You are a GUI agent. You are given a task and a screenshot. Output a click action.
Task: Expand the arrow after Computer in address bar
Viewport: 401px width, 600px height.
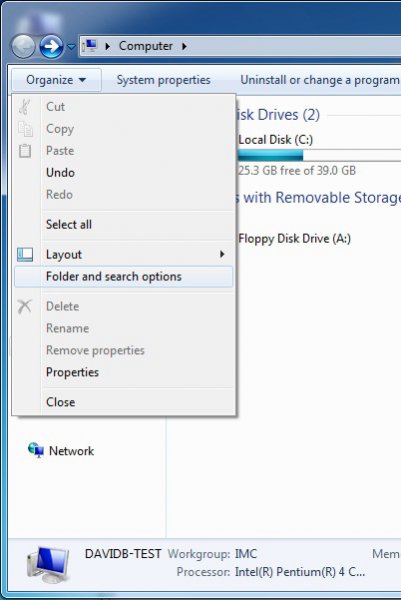(x=184, y=46)
